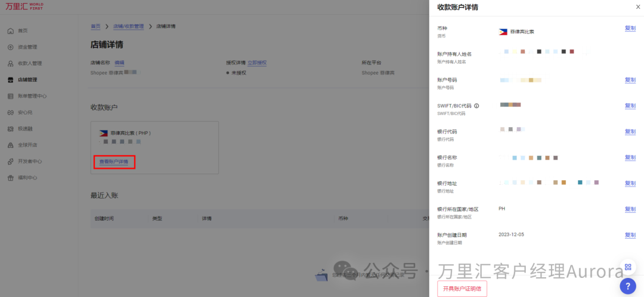Screen dimensions: 644x297
Task: Copy the SWIFT/BIC代码 value
Action: coord(630,106)
